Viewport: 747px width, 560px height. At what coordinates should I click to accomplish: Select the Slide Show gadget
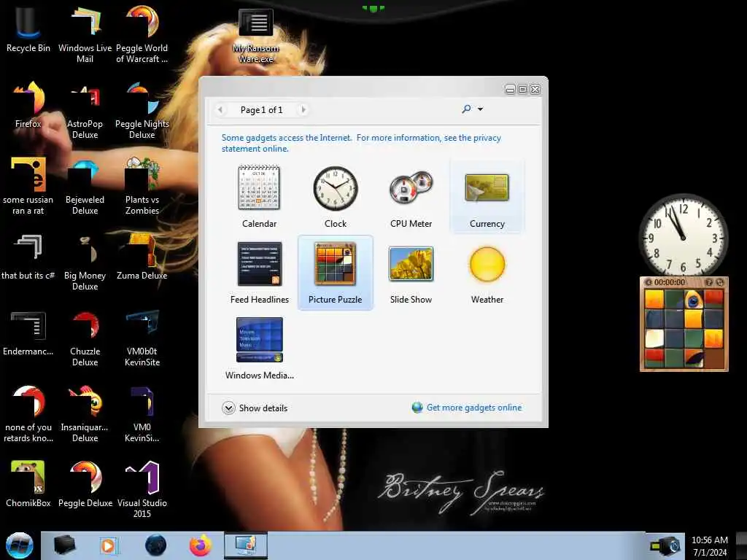411,273
